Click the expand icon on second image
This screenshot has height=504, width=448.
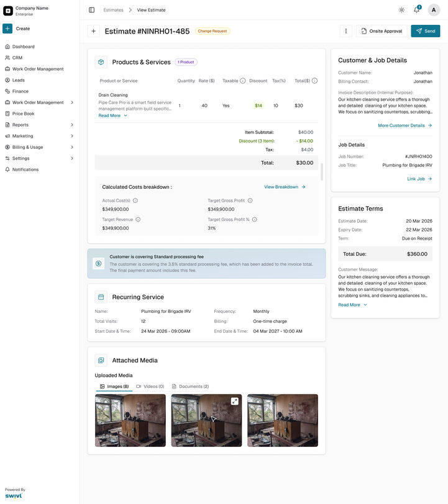[x=235, y=401]
